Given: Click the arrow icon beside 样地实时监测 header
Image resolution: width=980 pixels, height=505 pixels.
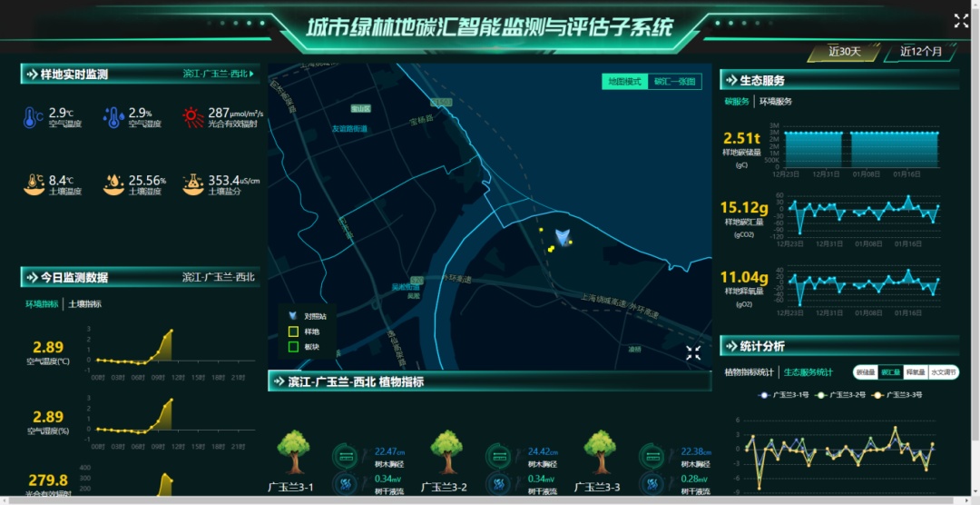Looking at the screenshot, I should click(31, 74).
